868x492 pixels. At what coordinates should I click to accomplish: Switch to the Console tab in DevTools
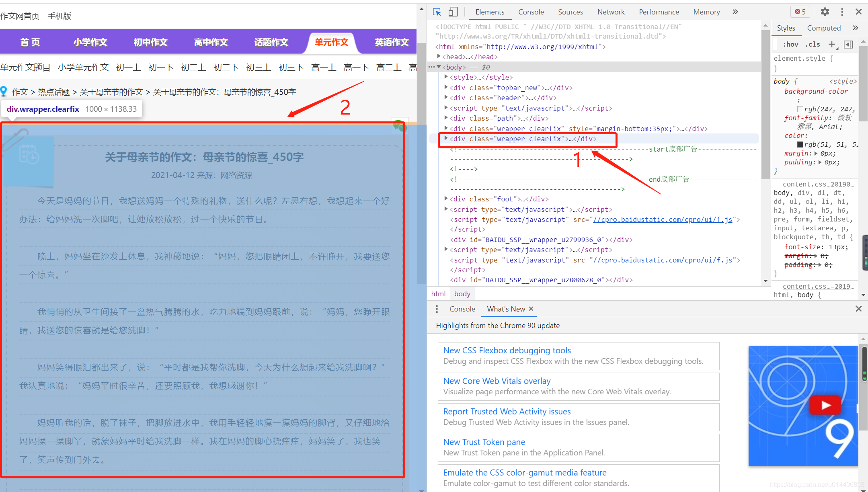coord(531,12)
